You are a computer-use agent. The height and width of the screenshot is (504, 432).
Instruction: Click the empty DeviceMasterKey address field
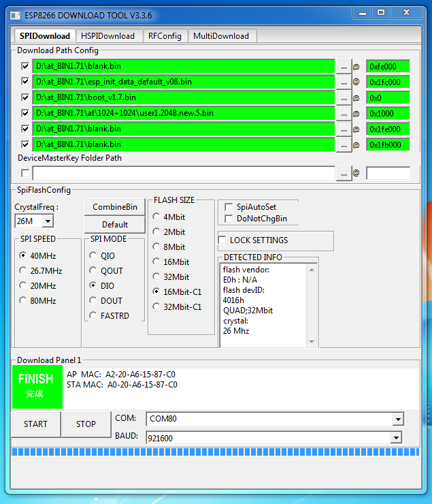click(x=388, y=173)
